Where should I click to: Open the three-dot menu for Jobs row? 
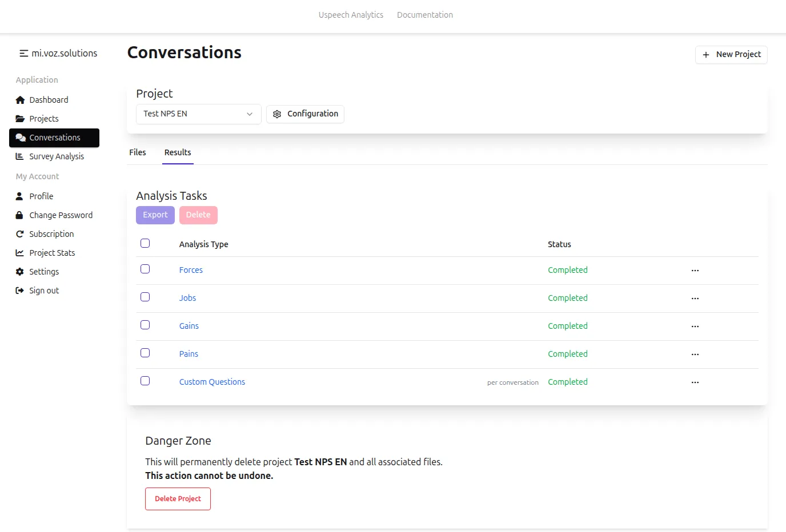point(695,299)
